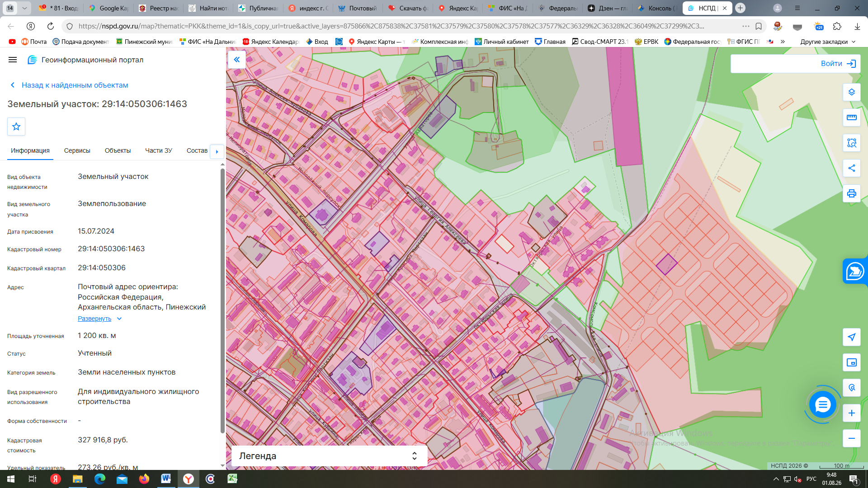Click the map rotation reset tool
Image resolution: width=868 pixels, height=488 pixels.
tap(852, 388)
